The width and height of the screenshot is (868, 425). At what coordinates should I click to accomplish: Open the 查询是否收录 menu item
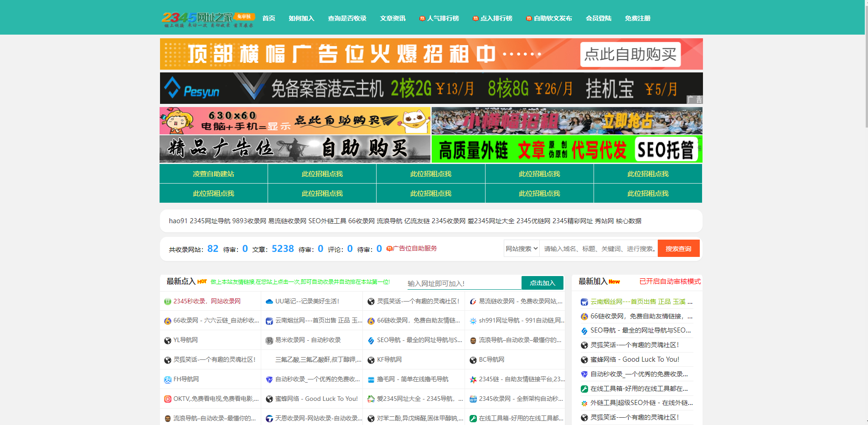[x=347, y=18]
